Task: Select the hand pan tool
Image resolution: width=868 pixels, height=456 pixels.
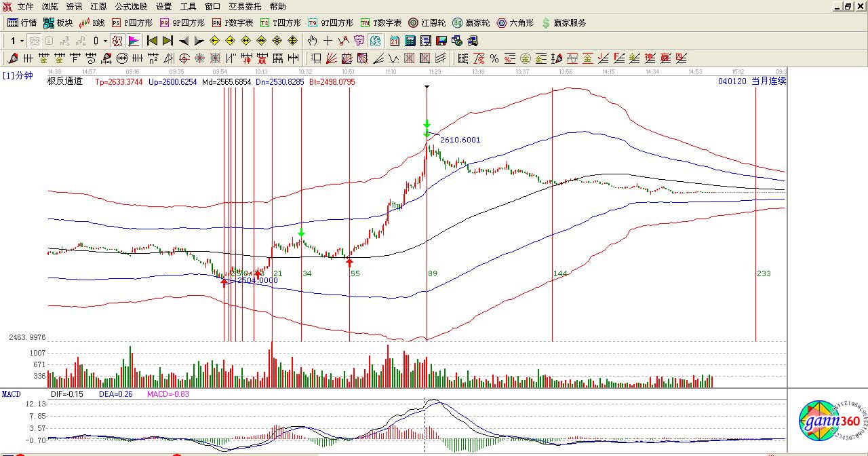Action: point(313,41)
